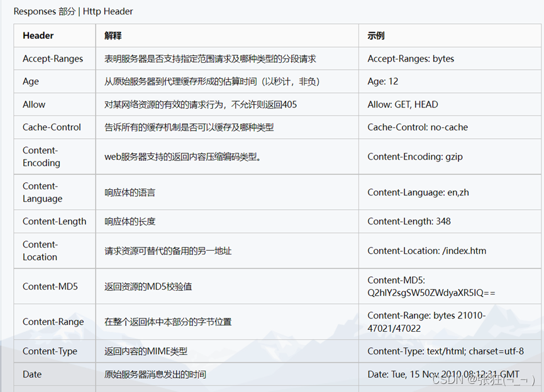Image resolution: width=544 pixels, height=392 pixels.
Task: Click the 'Allow: GET, HEAD' example
Action: (x=402, y=104)
